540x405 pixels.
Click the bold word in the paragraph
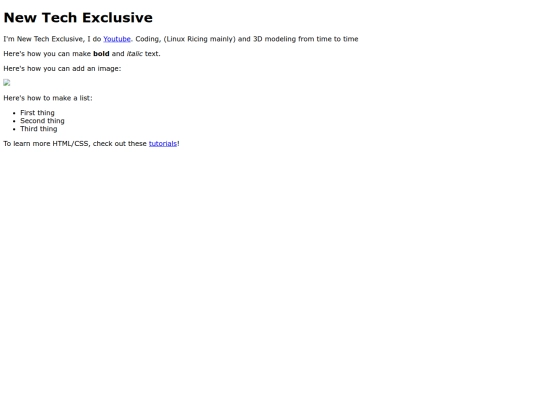tap(101, 54)
